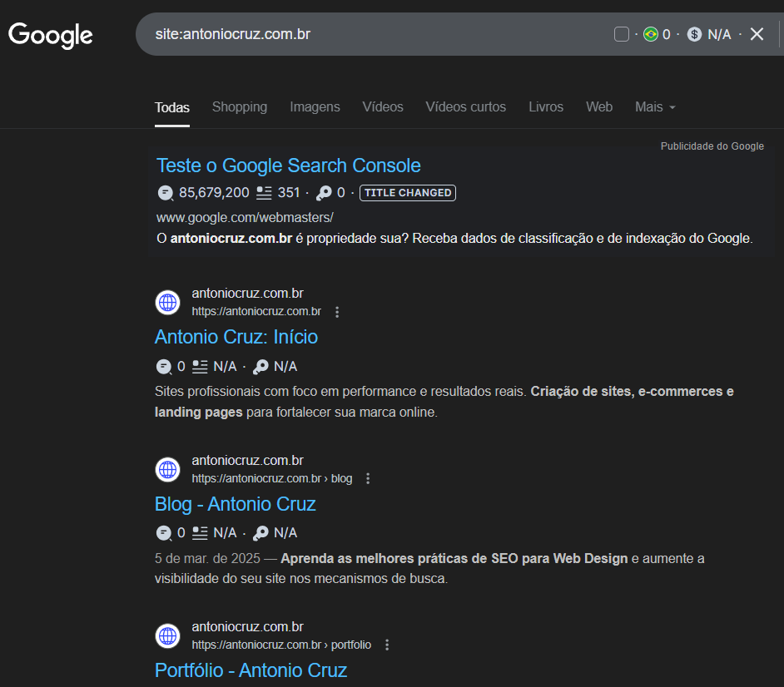Viewport: 784px width, 687px height.
Task: Click key icon under Blog - Antonio Cruz
Action: click(261, 533)
